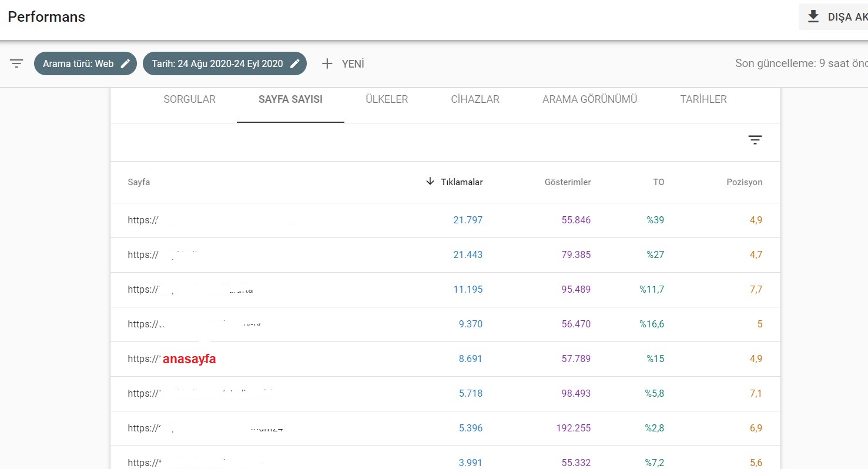Viewport: 868px width, 469px height.
Task: Click the 21.797 clicks value
Action: tap(468, 220)
